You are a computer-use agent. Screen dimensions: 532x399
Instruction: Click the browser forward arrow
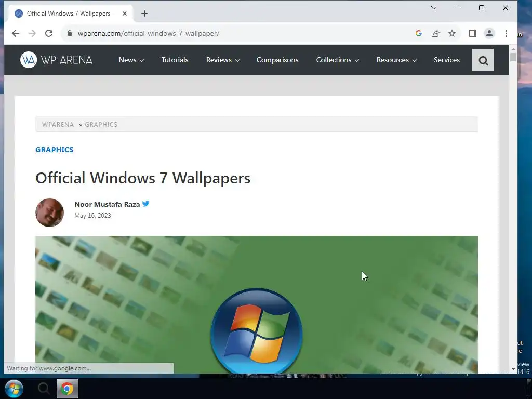32,33
